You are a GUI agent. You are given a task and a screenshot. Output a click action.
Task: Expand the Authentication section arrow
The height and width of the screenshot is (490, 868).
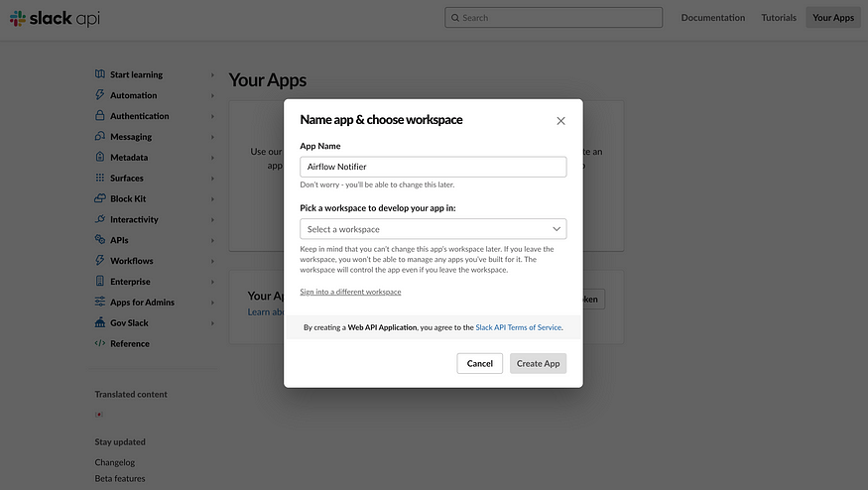coord(212,116)
